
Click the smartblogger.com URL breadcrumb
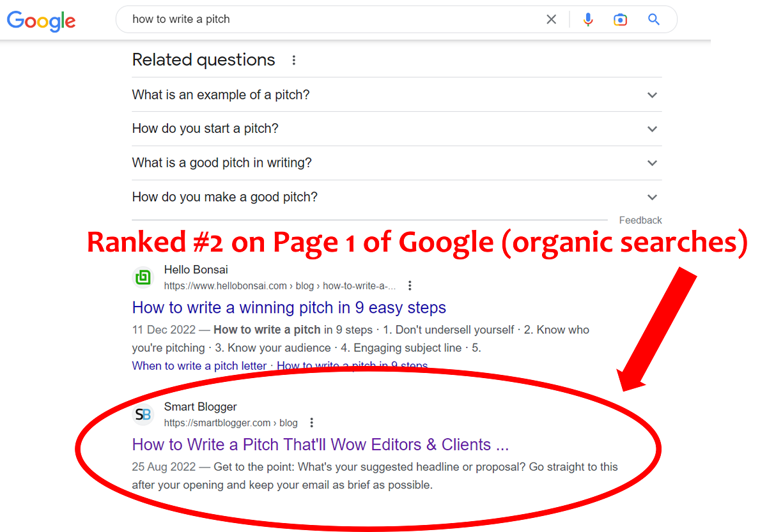click(230, 423)
